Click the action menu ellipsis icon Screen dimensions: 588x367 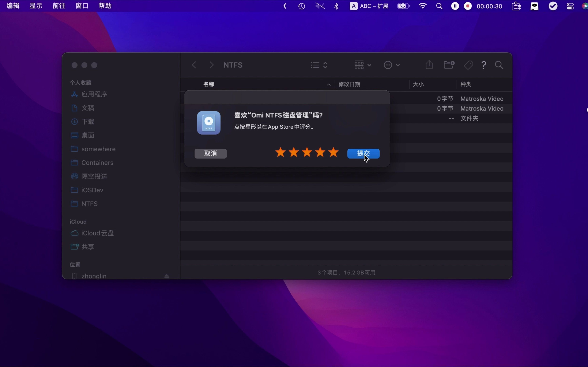388,65
